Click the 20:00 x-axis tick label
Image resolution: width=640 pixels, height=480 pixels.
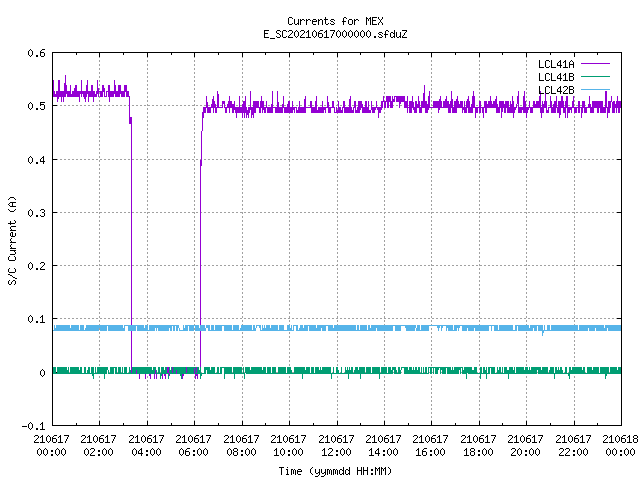click(525, 452)
